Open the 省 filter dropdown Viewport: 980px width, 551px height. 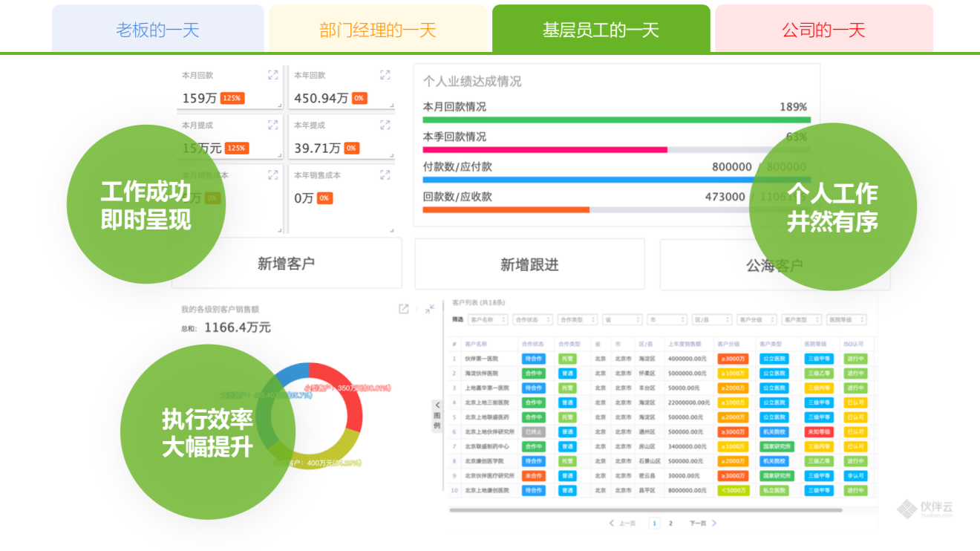tap(622, 320)
